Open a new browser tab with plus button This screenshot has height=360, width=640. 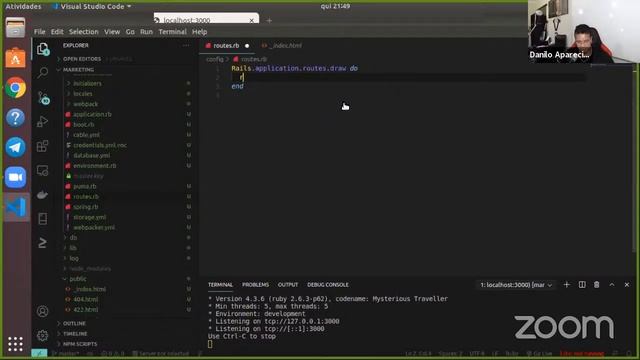pyautogui.click(x=269, y=20)
